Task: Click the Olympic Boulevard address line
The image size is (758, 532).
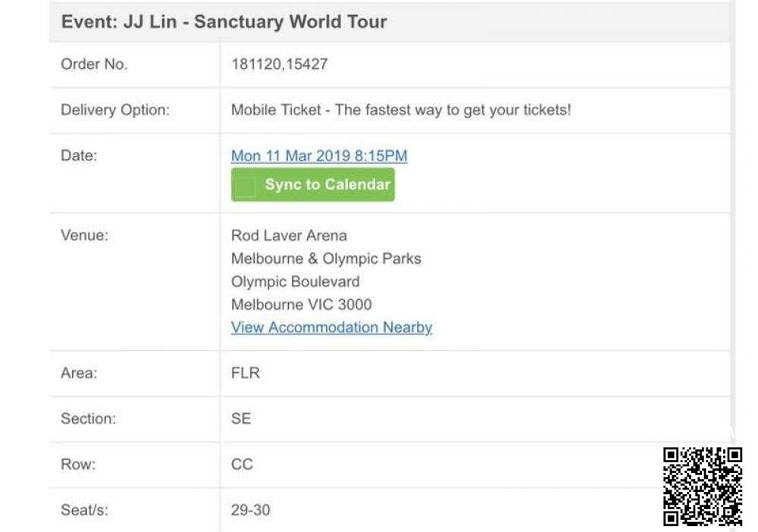Action: (x=295, y=282)
